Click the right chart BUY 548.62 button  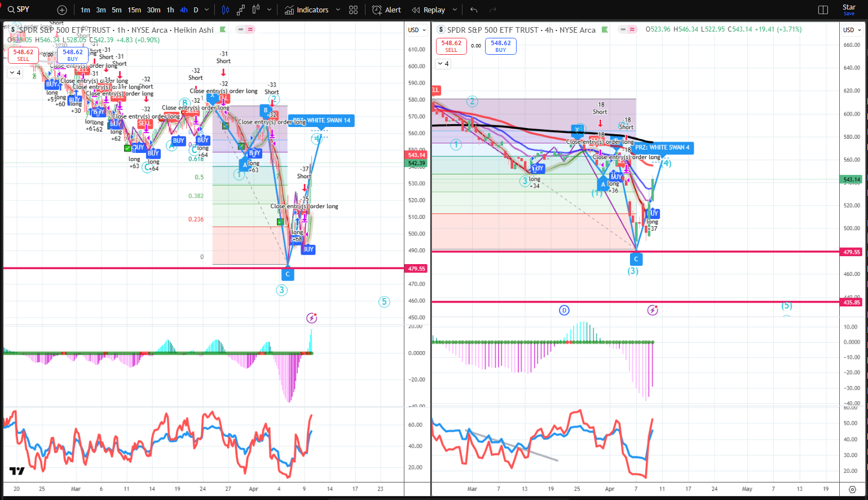click(501, 46)
